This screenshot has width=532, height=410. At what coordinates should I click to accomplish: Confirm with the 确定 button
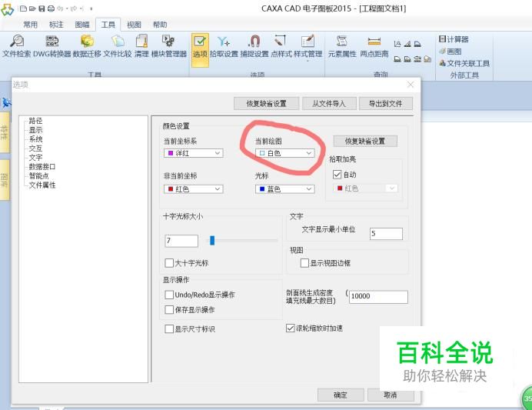(x=341, y=395)
